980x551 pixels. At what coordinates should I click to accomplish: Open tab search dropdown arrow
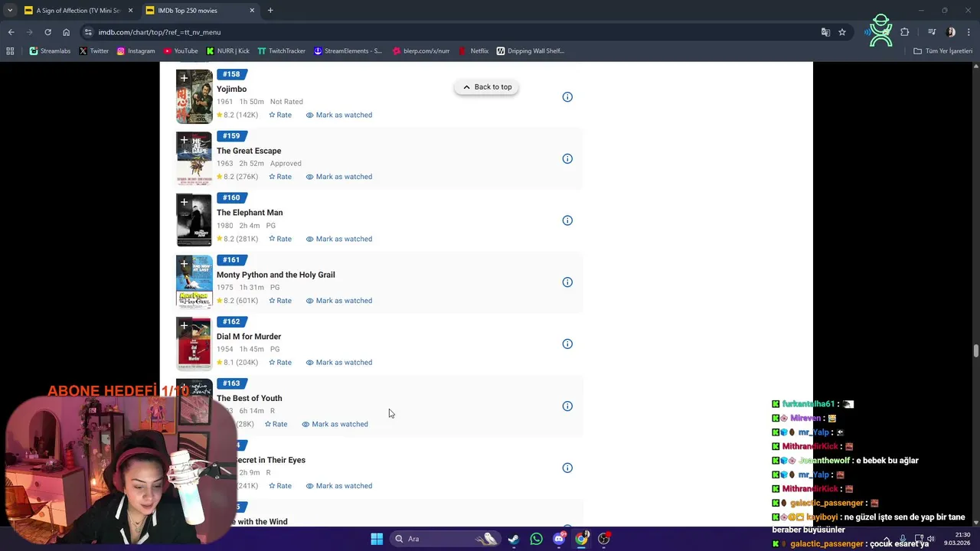click(9, 11)
